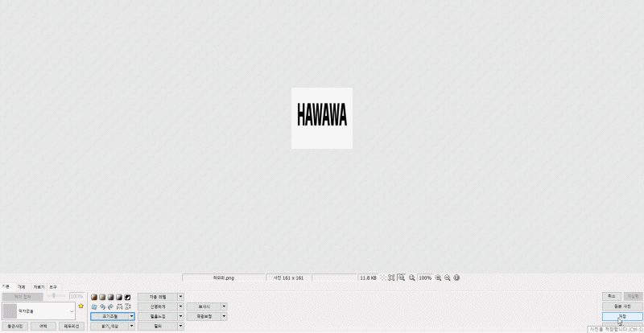The image size is (644, 333).
Task: Rotate the photo counterclockwise
Action: pos(102,306)
